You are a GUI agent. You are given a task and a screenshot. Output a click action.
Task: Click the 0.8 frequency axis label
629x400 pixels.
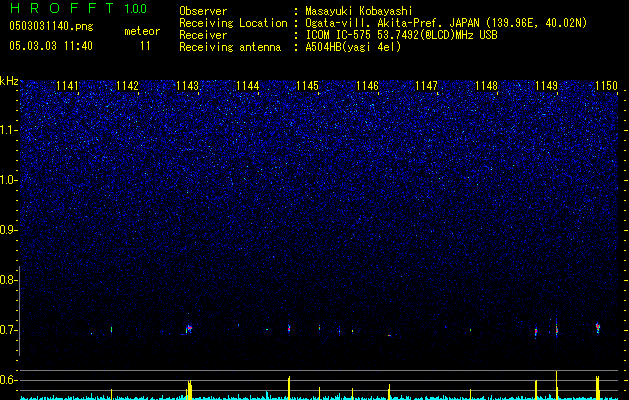coord(8,280)
